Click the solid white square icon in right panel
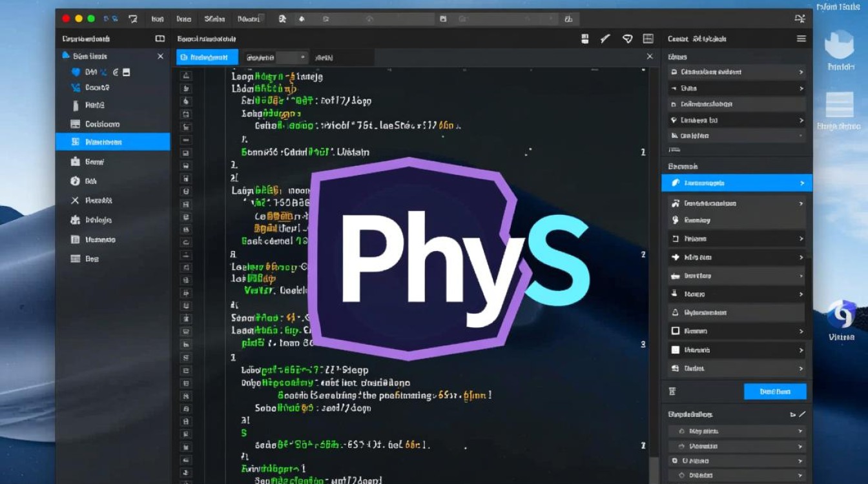This screenshot has height=484, width=868. click(x=676, y=350)
